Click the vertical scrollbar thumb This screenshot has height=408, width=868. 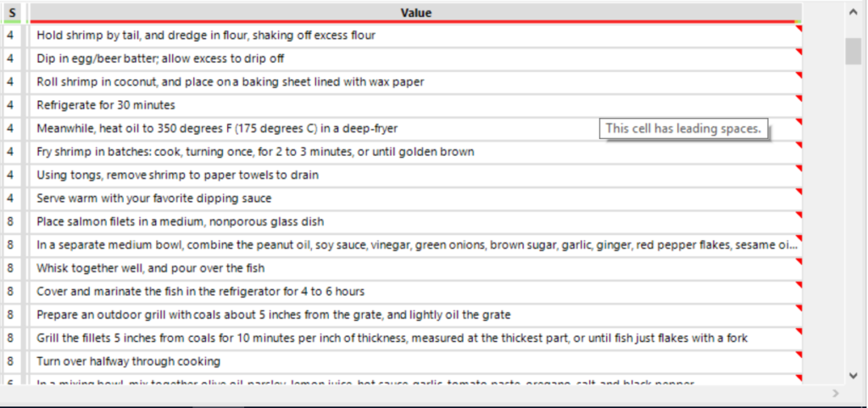[854, 51]
